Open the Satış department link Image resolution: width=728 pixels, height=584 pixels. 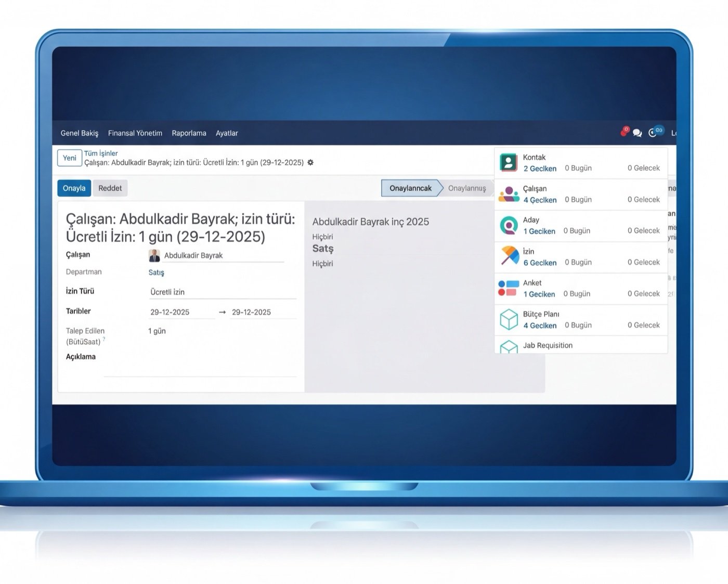156,272
